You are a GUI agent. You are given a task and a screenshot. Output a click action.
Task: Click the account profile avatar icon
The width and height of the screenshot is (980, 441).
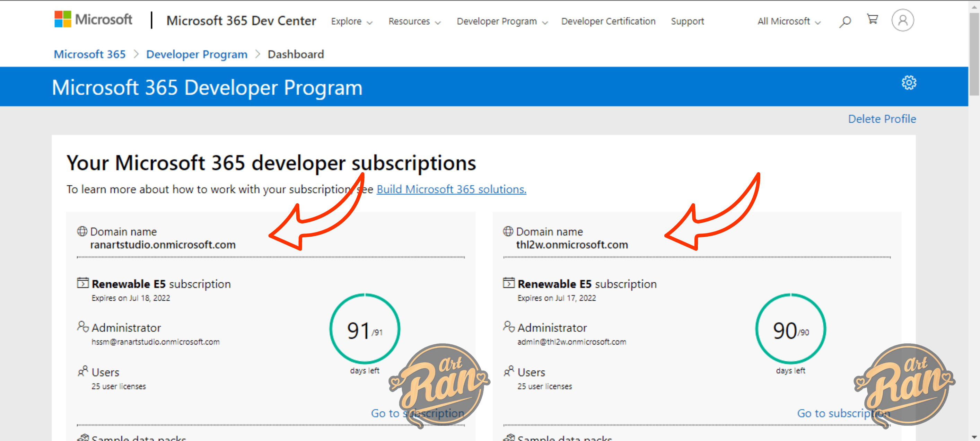pos(902,20)
